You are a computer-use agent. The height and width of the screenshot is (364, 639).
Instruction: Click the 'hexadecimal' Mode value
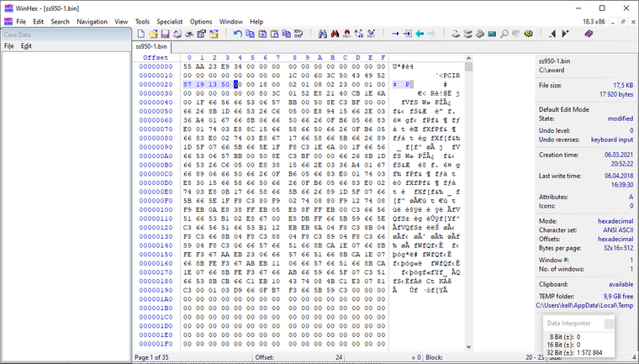(615, 221)
